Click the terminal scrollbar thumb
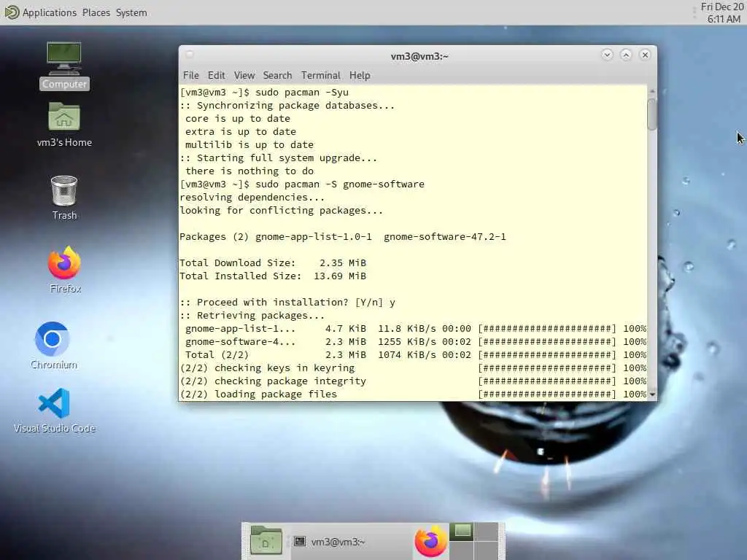The width and height of the screenshot is (747, 560). click(652, 114)
